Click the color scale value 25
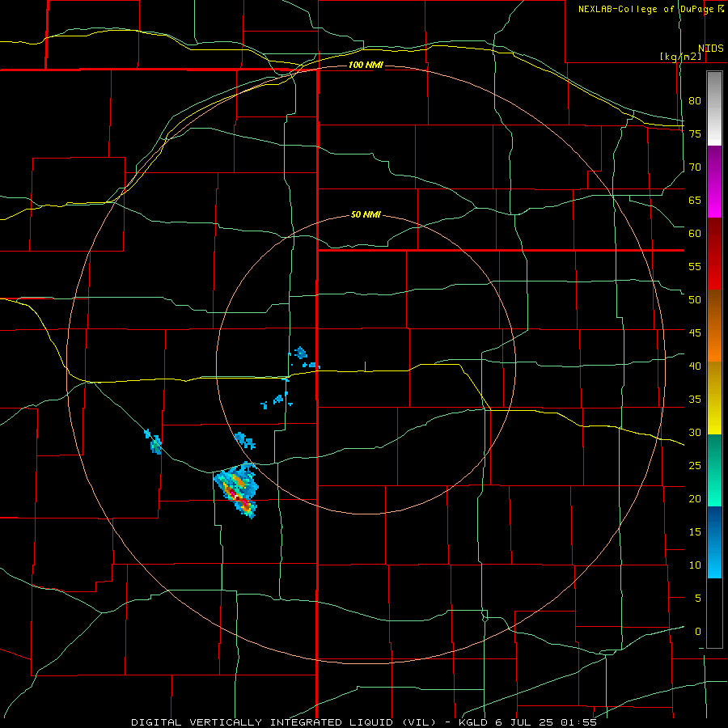Screen dimensions: 728x728 (695, 465)
